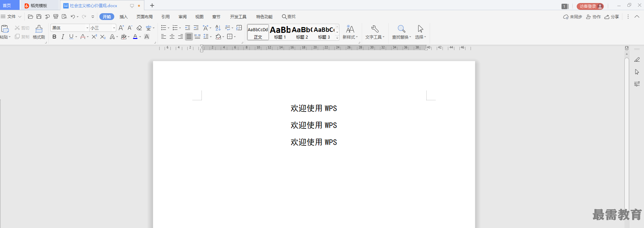Switch to the Page Layout (页面布局) tab
Screen dimensions: 644x228
tap(145, 17)
